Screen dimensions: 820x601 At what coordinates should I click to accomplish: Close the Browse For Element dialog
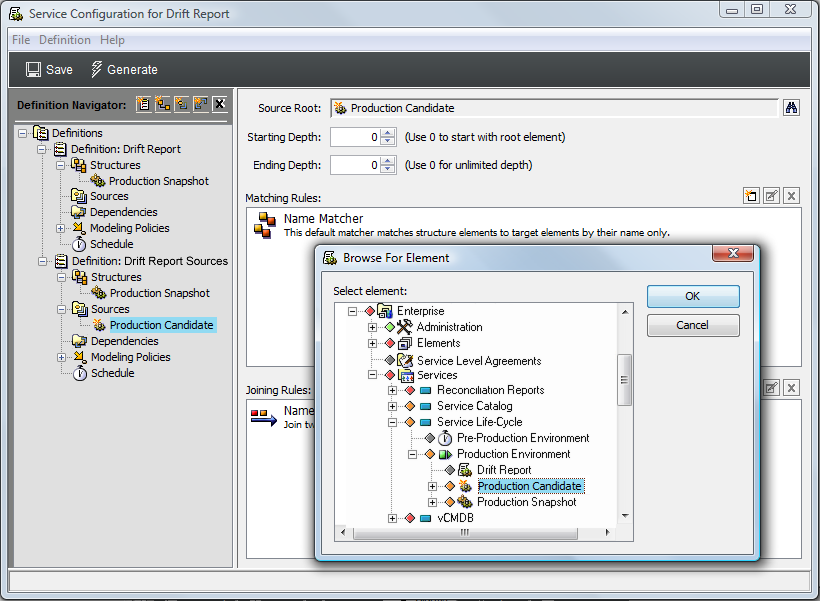[733, 253]
